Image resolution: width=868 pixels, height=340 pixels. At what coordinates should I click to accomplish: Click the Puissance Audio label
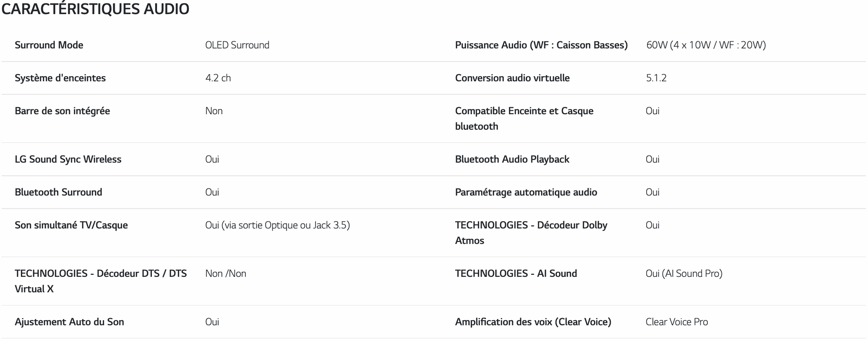[541, 45]
